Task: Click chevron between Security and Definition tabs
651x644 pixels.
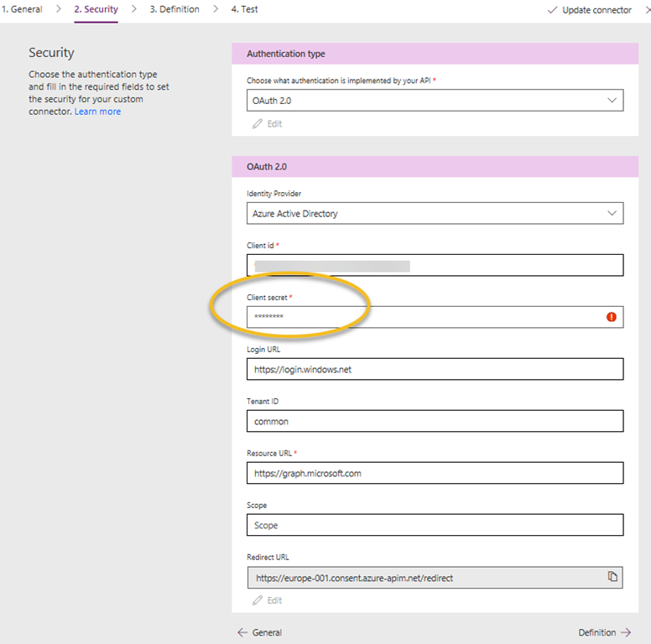Action: [x=133, y=8]
